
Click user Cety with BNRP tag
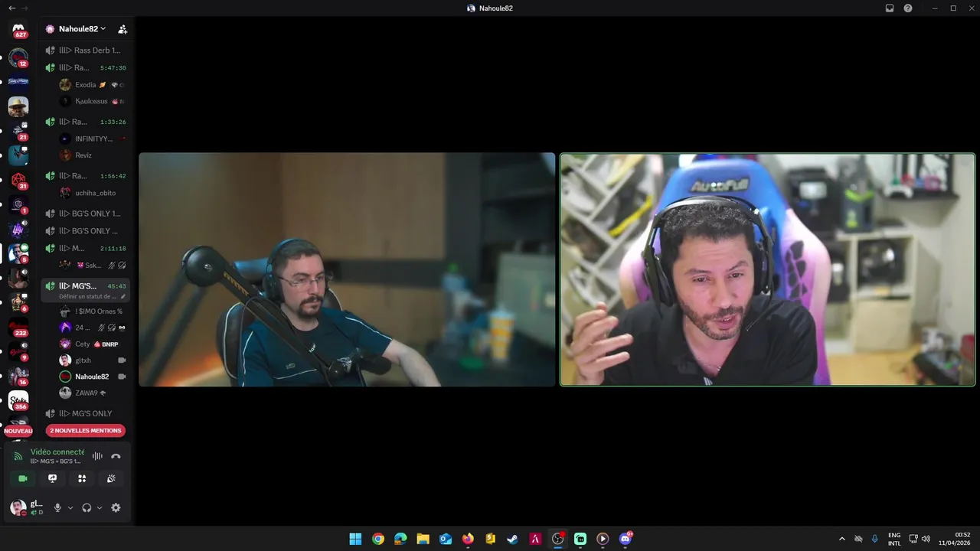(92, 344)
